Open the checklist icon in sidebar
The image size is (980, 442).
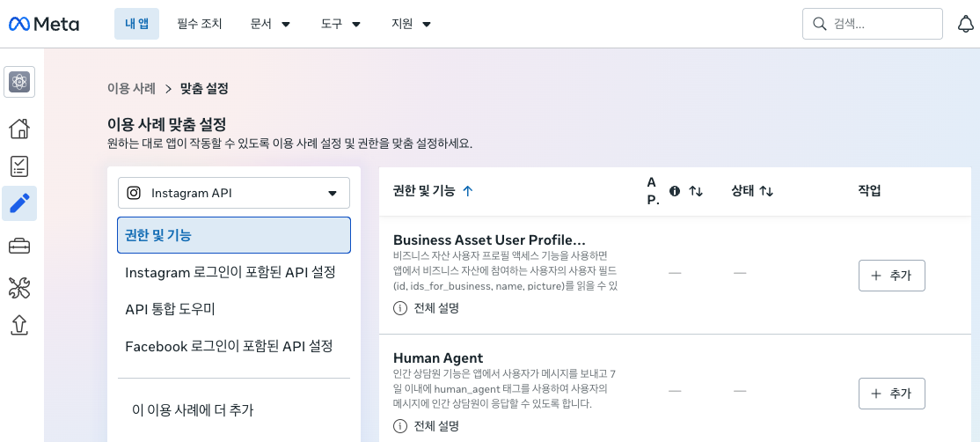point(19,166)
